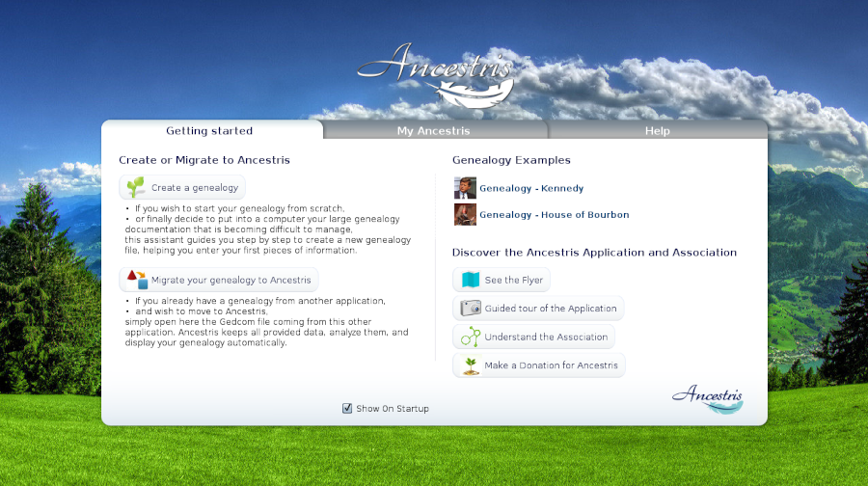Click the Migrate your genealogy to Ancestris label

click(x=231, y=280)
